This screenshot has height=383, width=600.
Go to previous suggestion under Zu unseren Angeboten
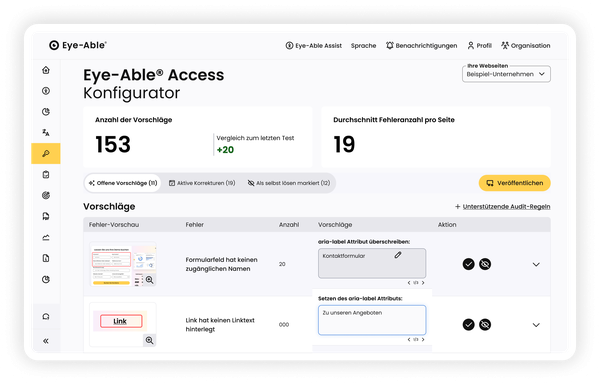click(409, 339)
